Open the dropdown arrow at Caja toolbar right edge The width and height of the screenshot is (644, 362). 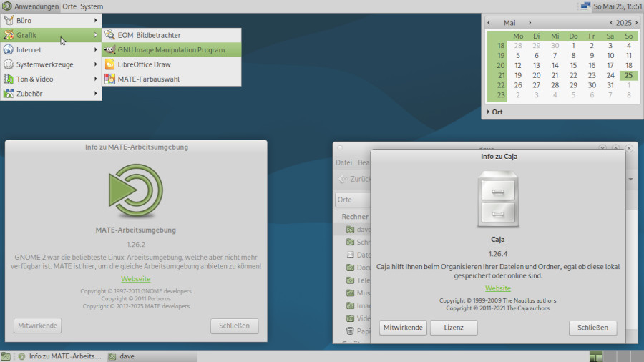tap(630, 179)
